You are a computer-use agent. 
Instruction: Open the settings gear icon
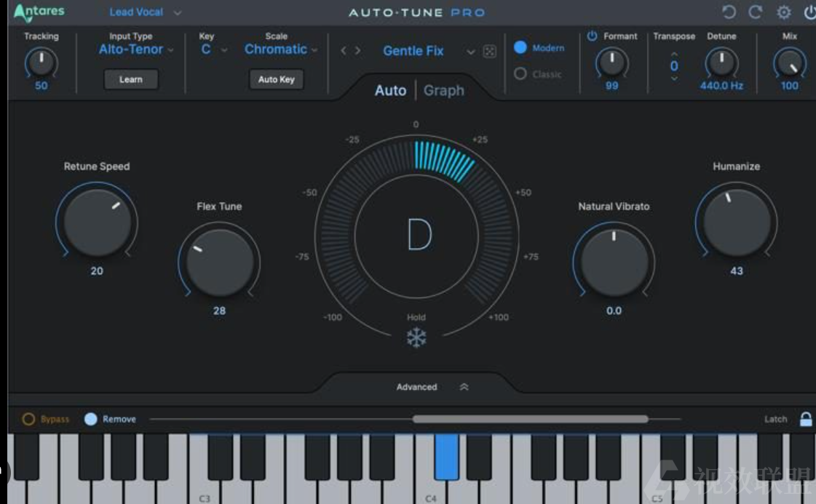point(784,12)
